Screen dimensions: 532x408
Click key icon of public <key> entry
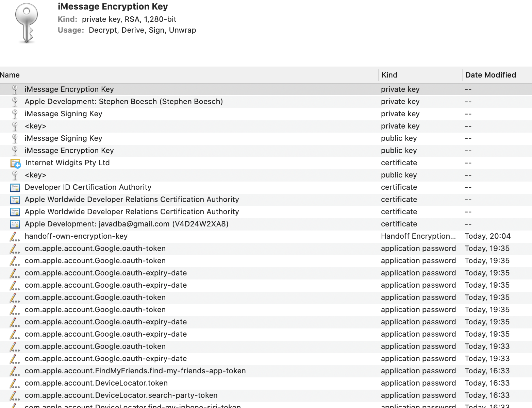click(x=15, y=175)
